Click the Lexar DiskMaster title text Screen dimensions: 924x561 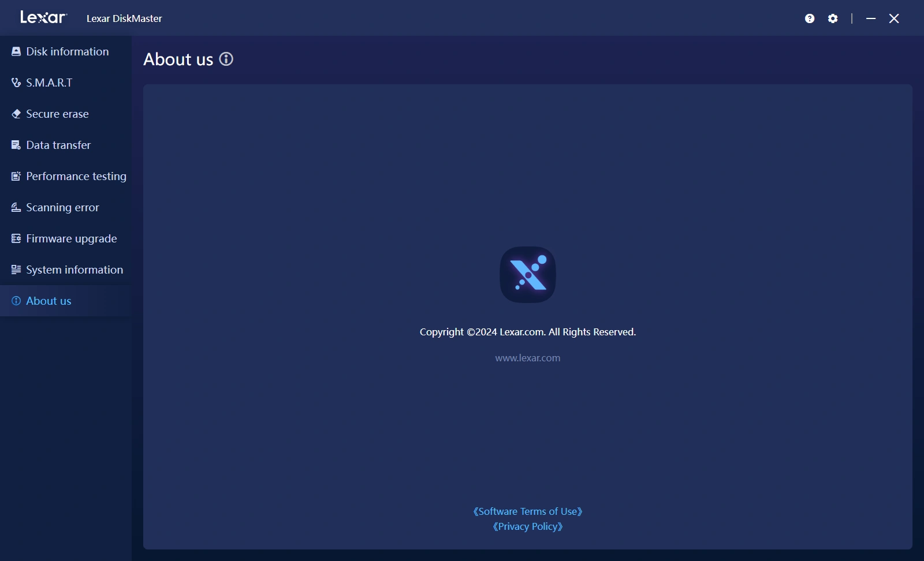tap(124, 18)
